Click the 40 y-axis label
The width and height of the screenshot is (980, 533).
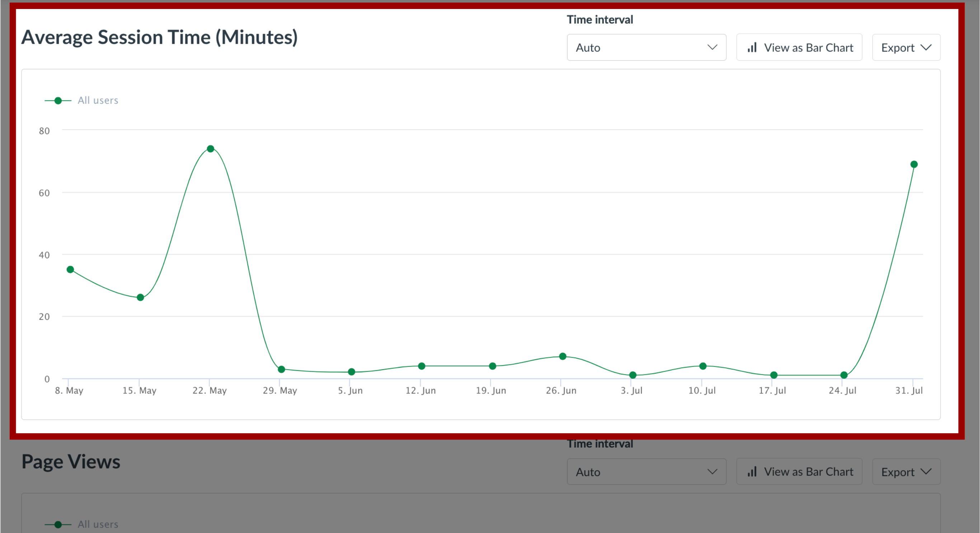(x=44, y=255)
